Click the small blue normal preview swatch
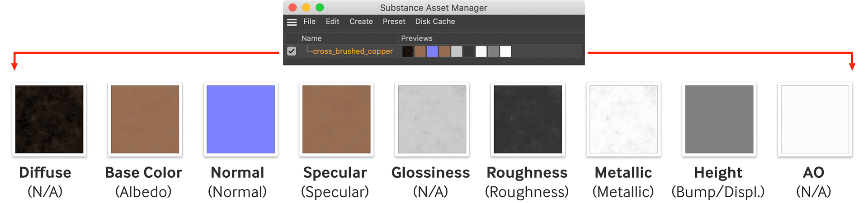Viewport: 868px width, 203px height. tap(432, 51)
